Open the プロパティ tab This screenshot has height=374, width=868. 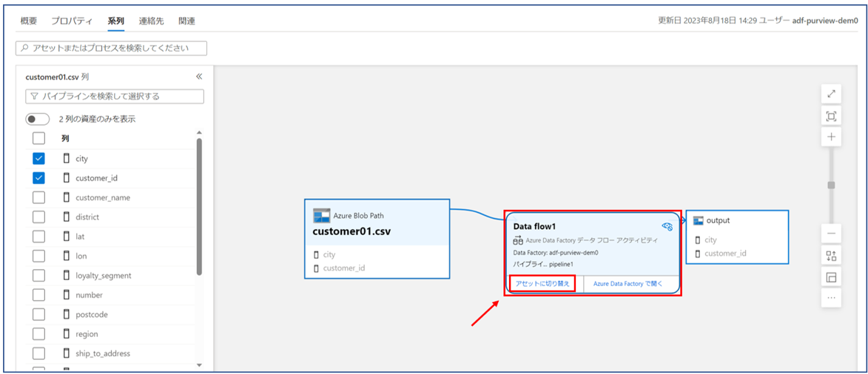click(73, 21)
